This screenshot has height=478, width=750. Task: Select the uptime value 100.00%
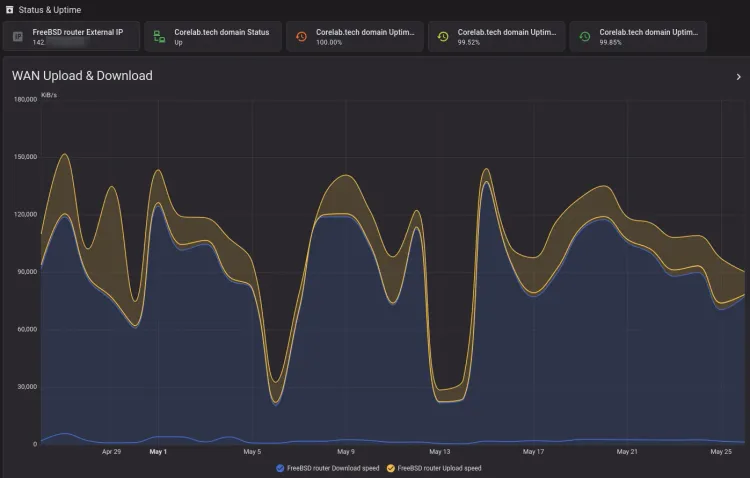329,43
